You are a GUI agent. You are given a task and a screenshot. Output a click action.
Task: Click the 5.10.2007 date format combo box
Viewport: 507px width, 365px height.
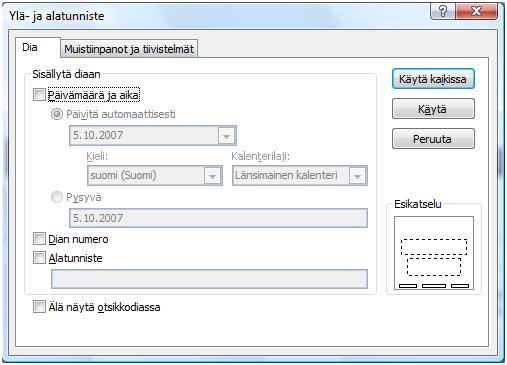(x=153, y=136)
